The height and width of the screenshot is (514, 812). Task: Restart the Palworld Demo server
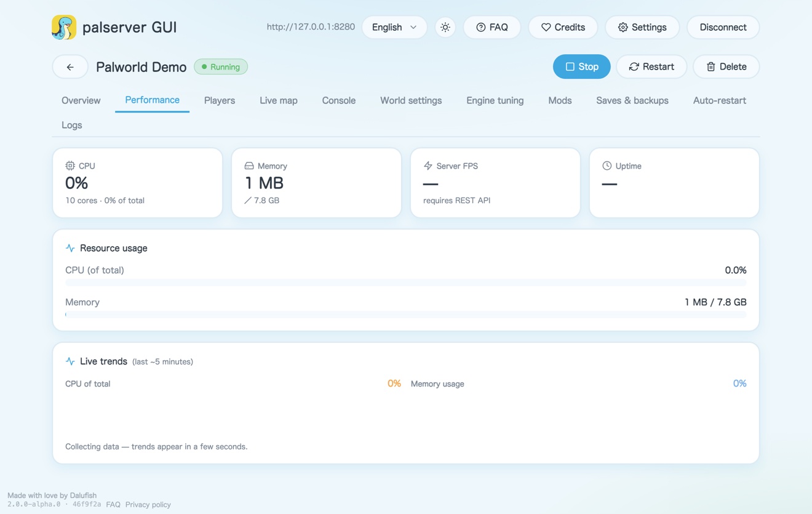coord(651,66)
